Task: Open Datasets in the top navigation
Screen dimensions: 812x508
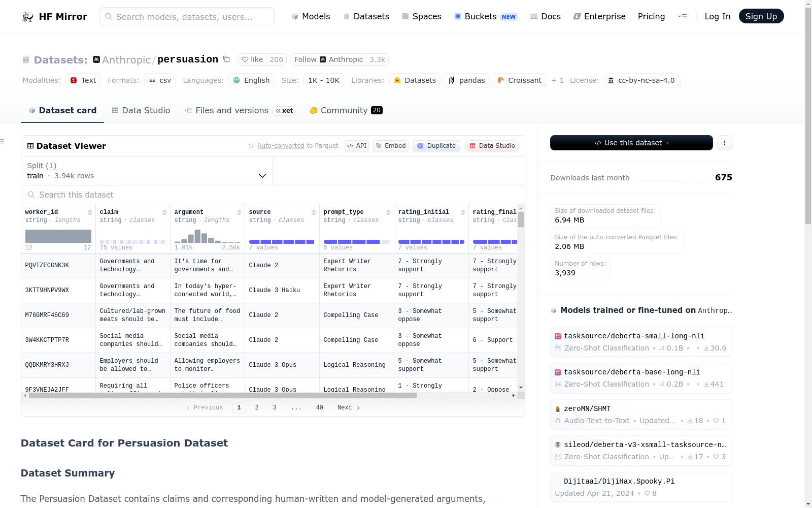Action: (x=366, y=16)
